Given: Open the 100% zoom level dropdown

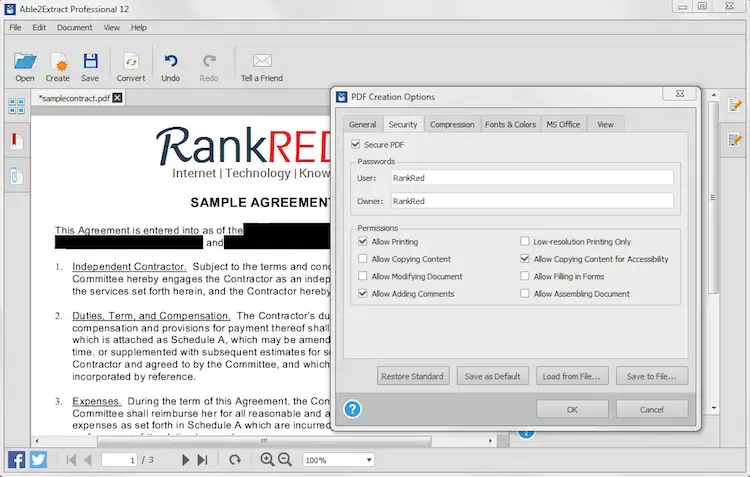Looking at the screenshot, I should pyautogui.click(x=339, y=460).
